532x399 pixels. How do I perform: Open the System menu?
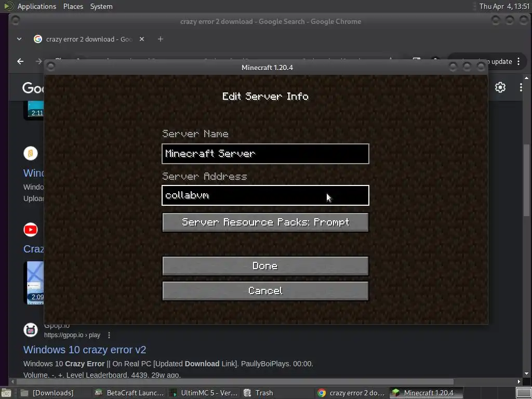pyautogui.click(x=101, y=6)
